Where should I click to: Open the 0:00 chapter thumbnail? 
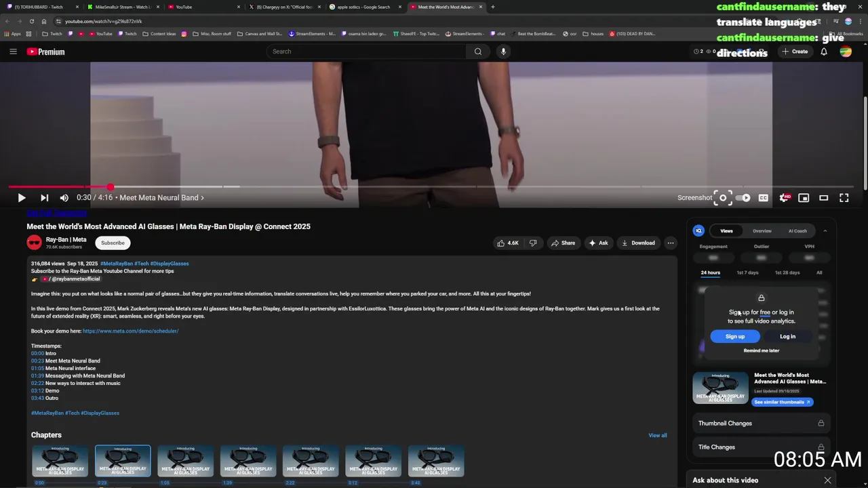click(60, 461)
